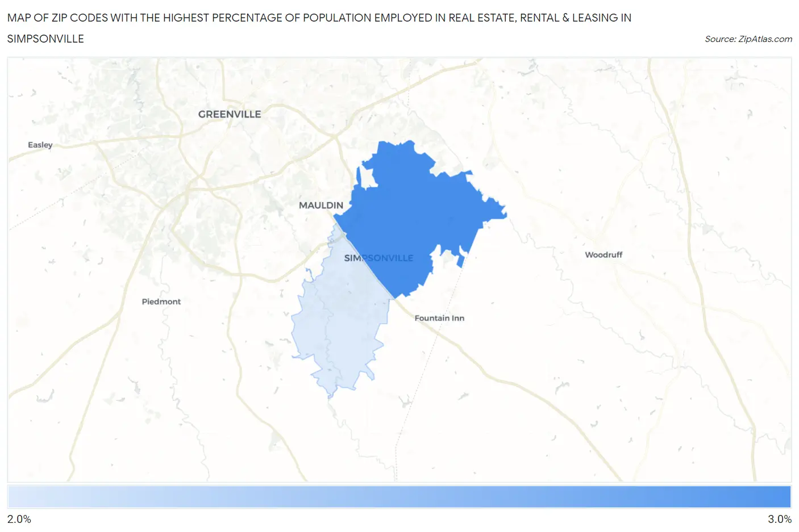Viewport: 799px width, 532px height.
Task: Click the 3.0% legend maximum value
Action: (x=780, y=519)
